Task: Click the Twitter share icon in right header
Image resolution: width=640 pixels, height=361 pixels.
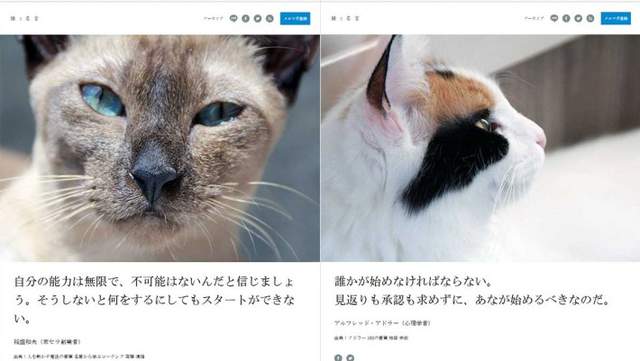Action: [x=578, y=18]
